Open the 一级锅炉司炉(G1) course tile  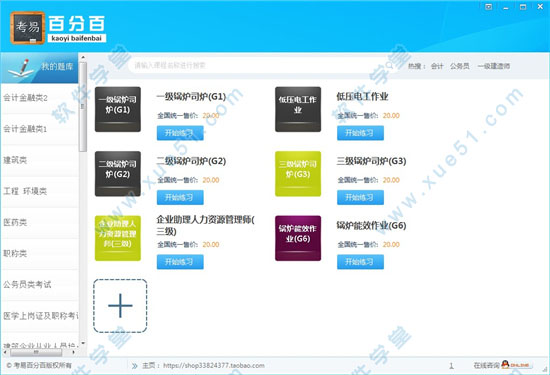point(118,109)
